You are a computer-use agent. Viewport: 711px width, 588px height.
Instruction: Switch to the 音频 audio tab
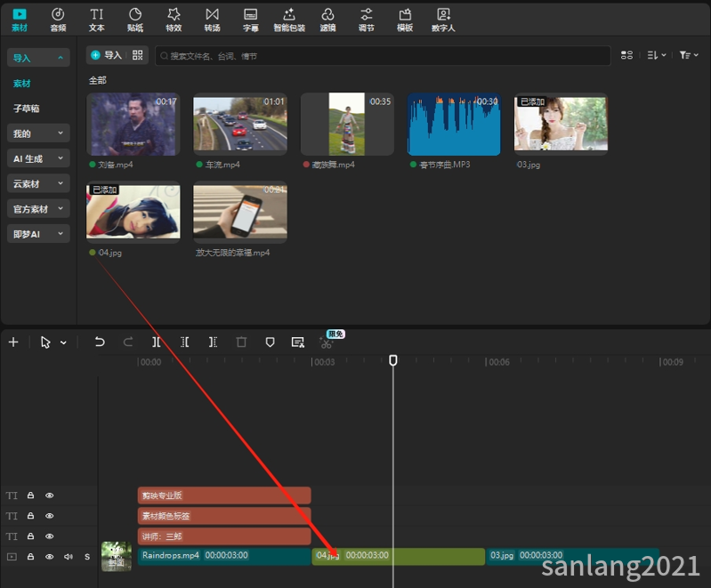click(58, 20)
